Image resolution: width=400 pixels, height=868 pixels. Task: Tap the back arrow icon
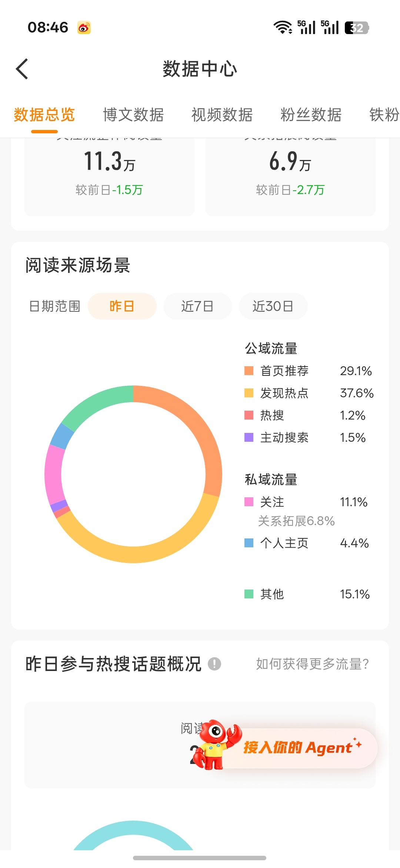(x=22, y=69)
